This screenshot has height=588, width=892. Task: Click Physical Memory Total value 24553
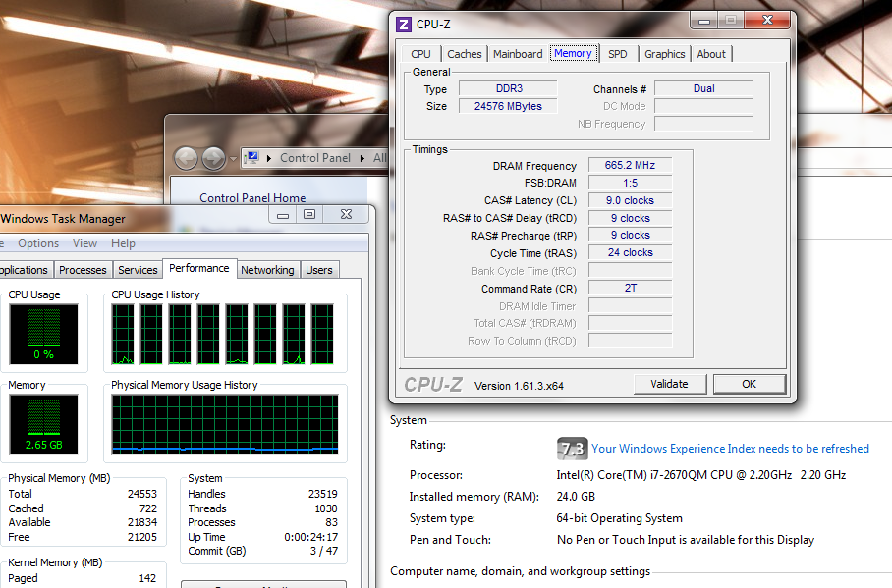coord(142,494)
